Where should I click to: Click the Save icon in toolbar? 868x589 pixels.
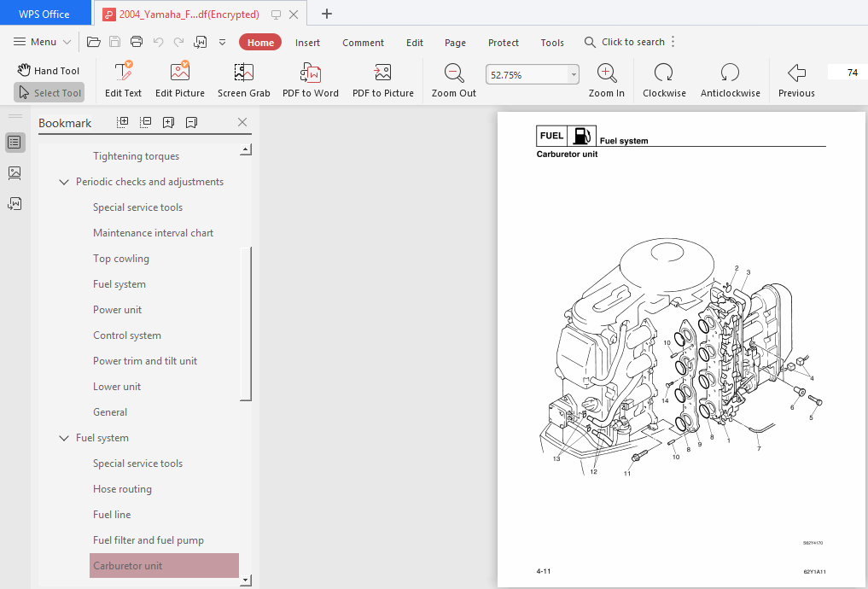tap(114, 42)
